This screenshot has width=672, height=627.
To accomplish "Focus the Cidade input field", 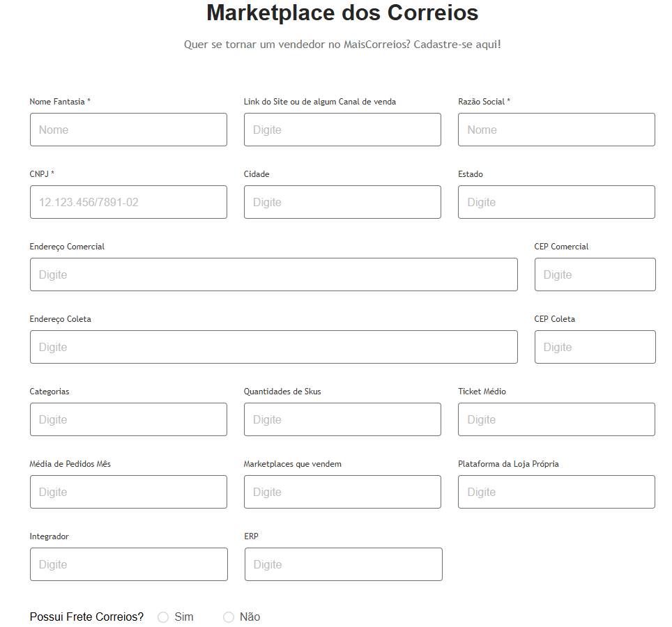I will point(342,202).
